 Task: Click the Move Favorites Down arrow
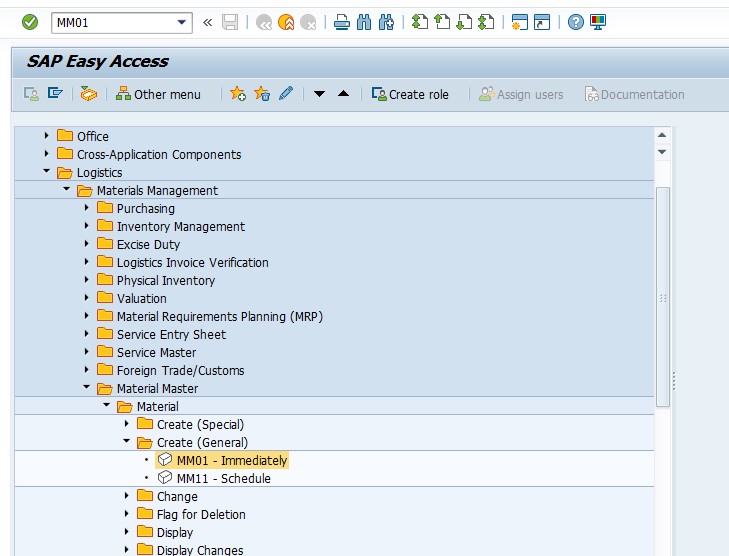[x=319, y=94]
